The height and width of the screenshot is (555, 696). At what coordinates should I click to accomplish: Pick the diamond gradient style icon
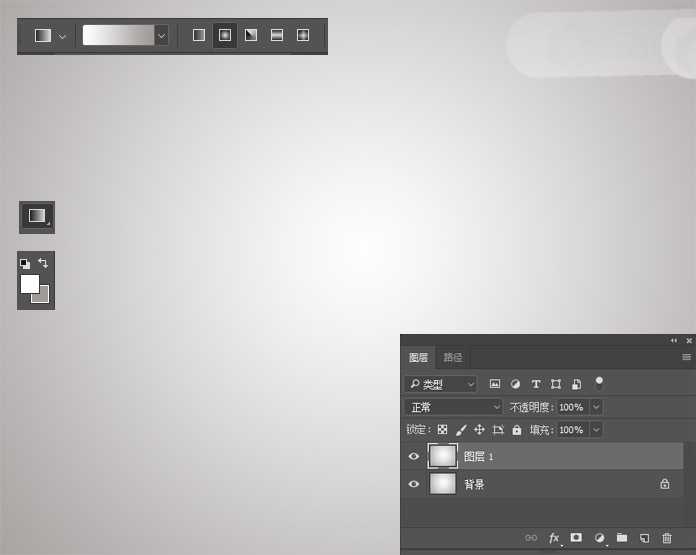(303, 35)
